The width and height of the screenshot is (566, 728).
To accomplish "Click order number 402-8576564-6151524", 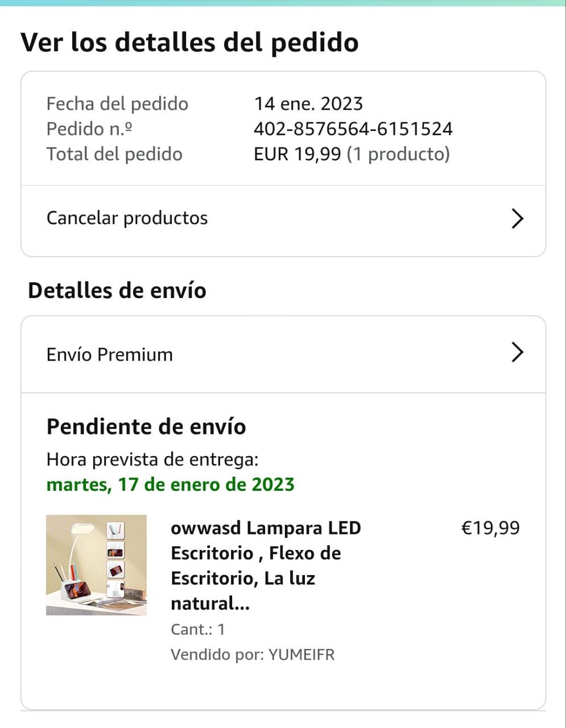I will click(353, 129).
